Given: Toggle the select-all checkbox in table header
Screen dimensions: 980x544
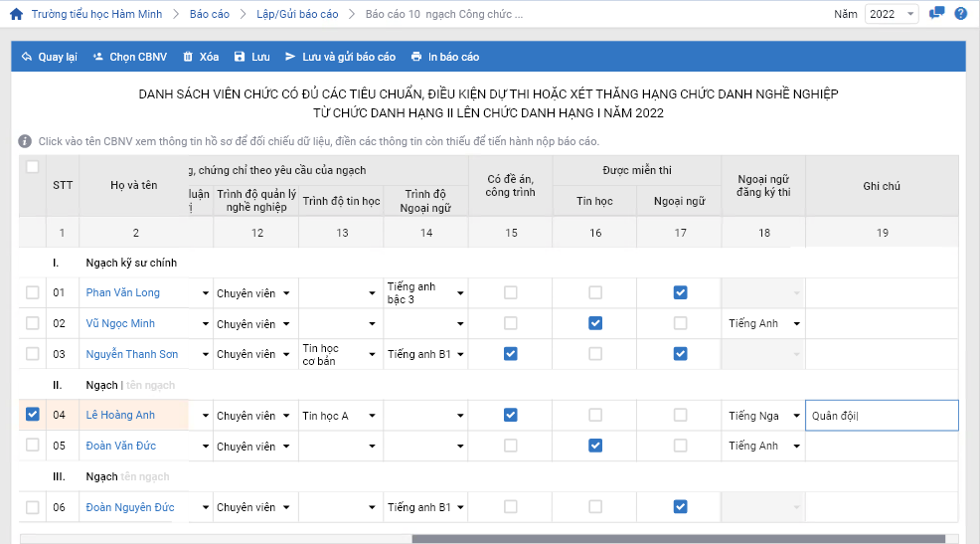Looking at the screenshot, I should (33, 167).
